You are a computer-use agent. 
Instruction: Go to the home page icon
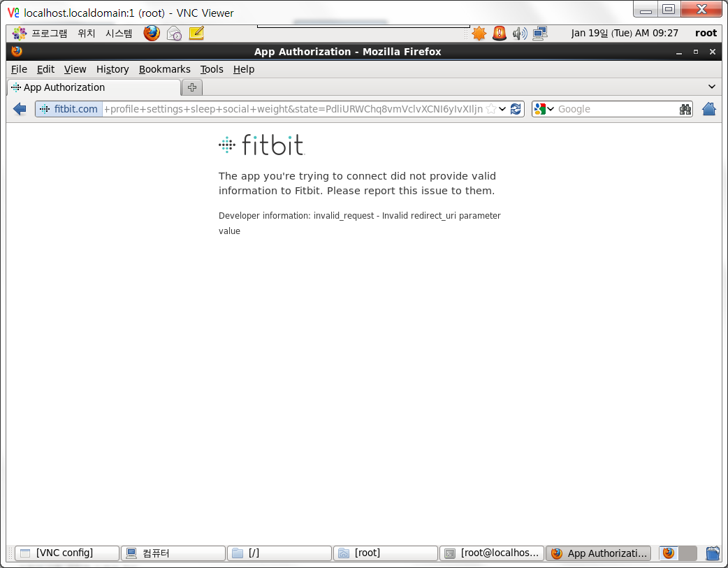[709, 109]
